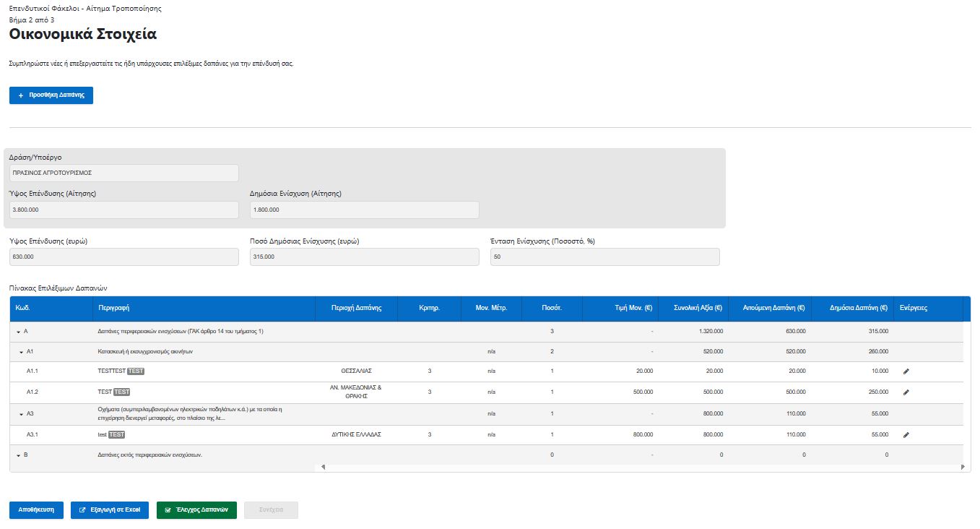Save using the Αποθήκευση button
Image resolution: width=980 pixels, height=529 pixels.
(x=36, y=509)
